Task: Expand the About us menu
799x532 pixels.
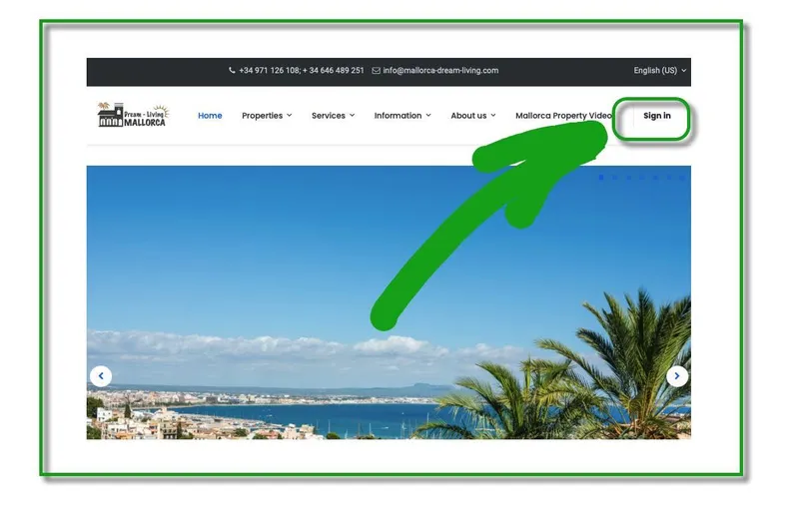Action: (472, 116)
